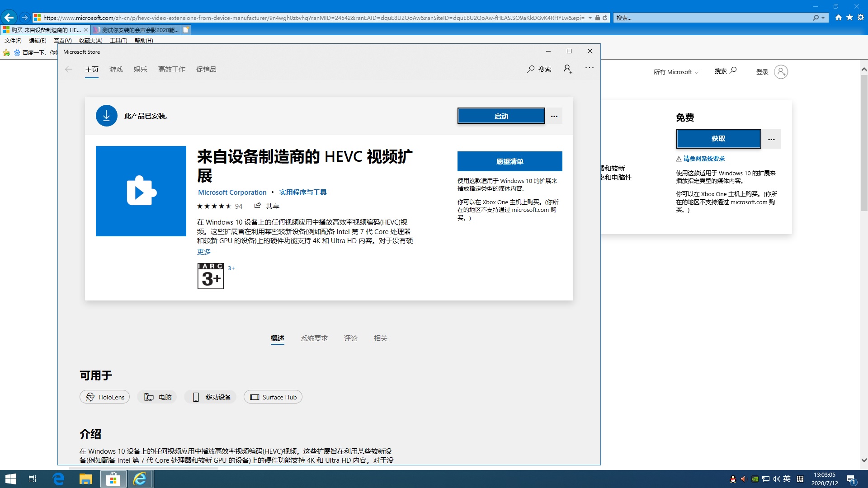Image resolution: width=868 pixels, height=488 pixels.
Task: Click the Store back arrow icon
Action: coord(69,69)
